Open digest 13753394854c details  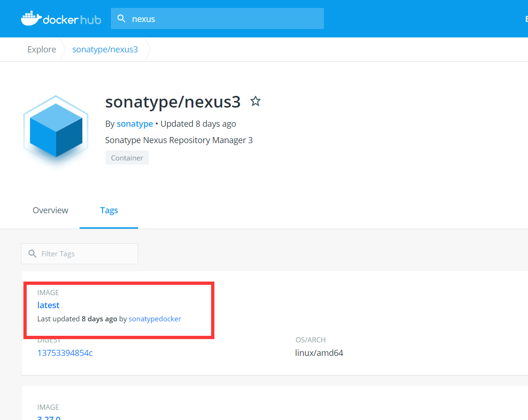(x=65, y=353)
